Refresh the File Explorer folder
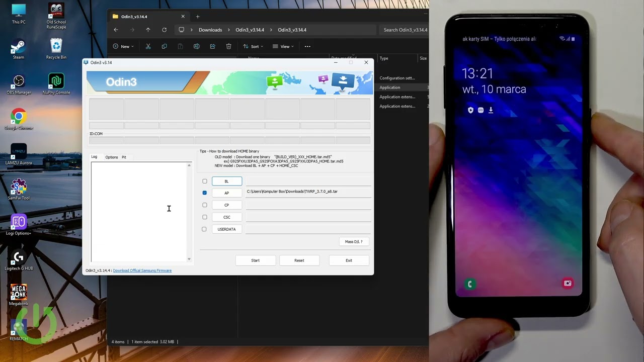 [x=164, y=30]
